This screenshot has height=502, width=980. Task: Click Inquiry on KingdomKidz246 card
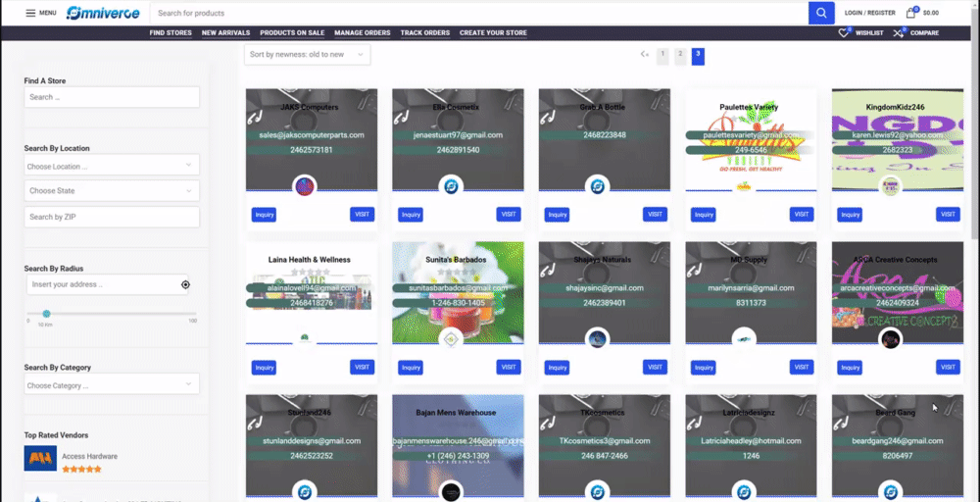(850, 215)
